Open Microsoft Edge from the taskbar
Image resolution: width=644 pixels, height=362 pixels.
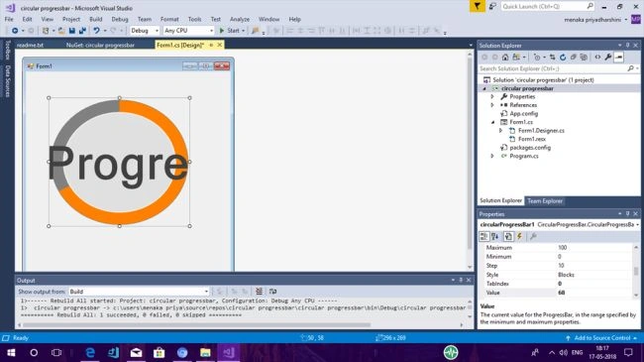pos(90,352)
